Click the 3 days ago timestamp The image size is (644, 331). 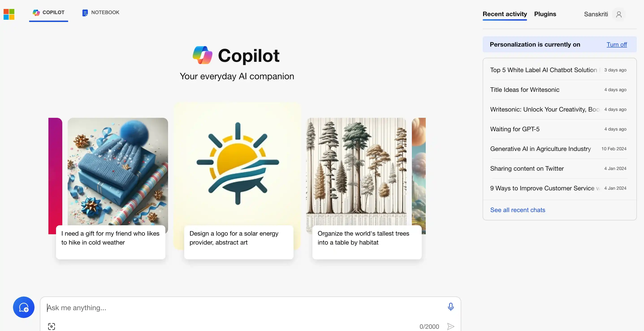[x=615, y=70]
